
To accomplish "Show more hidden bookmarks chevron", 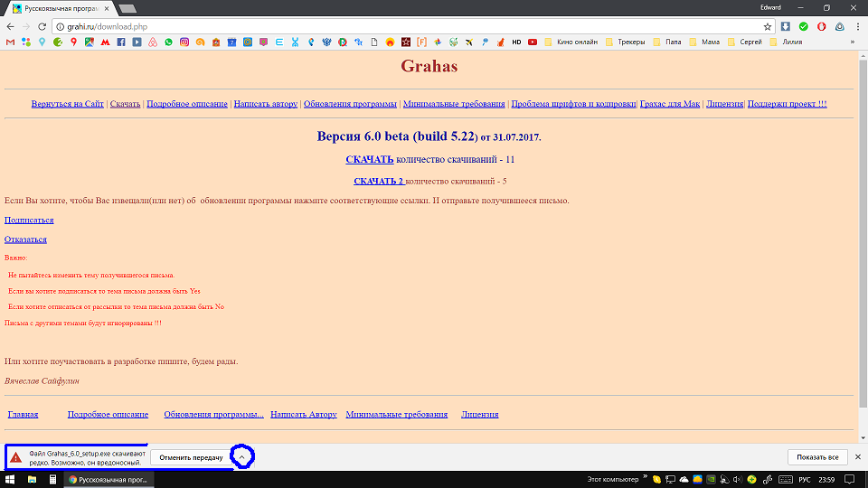I will tap(853, 42).
